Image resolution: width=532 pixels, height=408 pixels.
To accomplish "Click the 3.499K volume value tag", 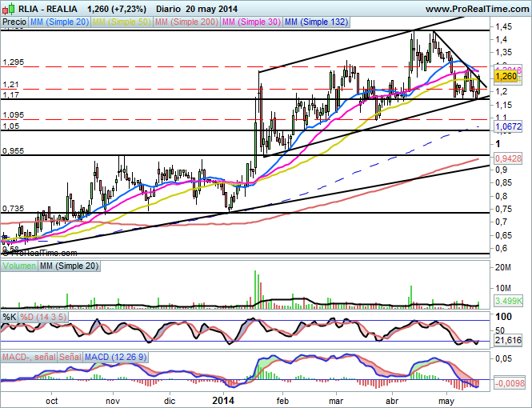I will pos(507,301).
